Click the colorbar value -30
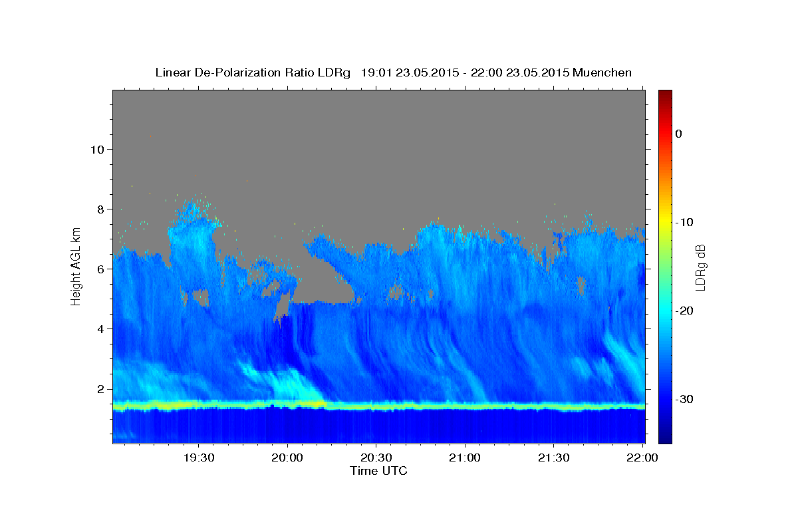Screen dimensions: 798x532 coord(685,399)
